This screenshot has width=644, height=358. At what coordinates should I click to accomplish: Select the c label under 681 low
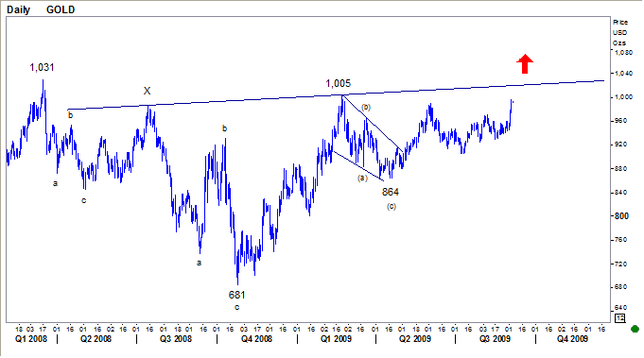(x=236, y=308)
